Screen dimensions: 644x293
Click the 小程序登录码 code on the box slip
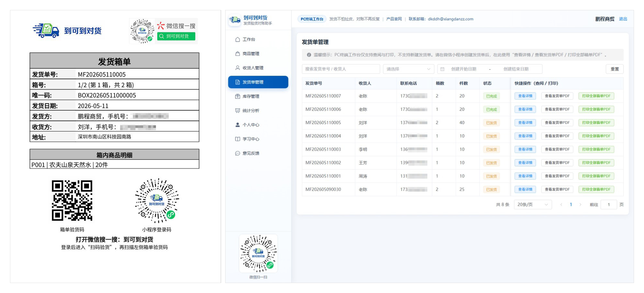(x=157, y=200)
